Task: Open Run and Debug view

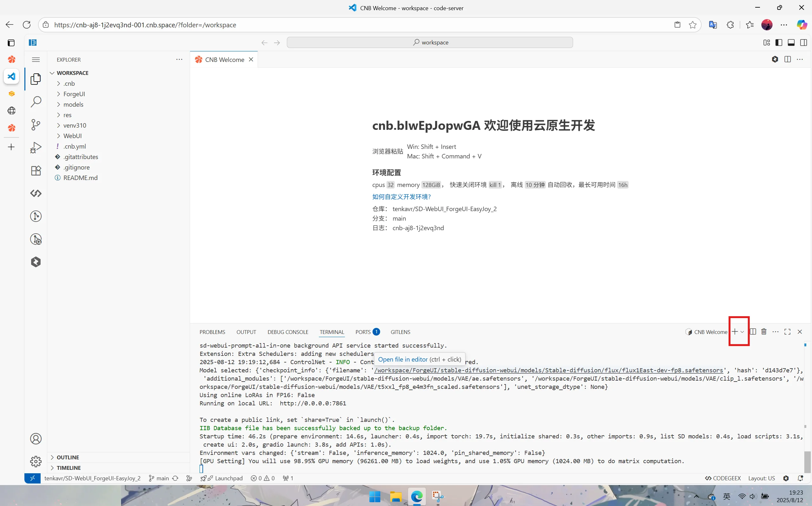Action: point(36,148)
